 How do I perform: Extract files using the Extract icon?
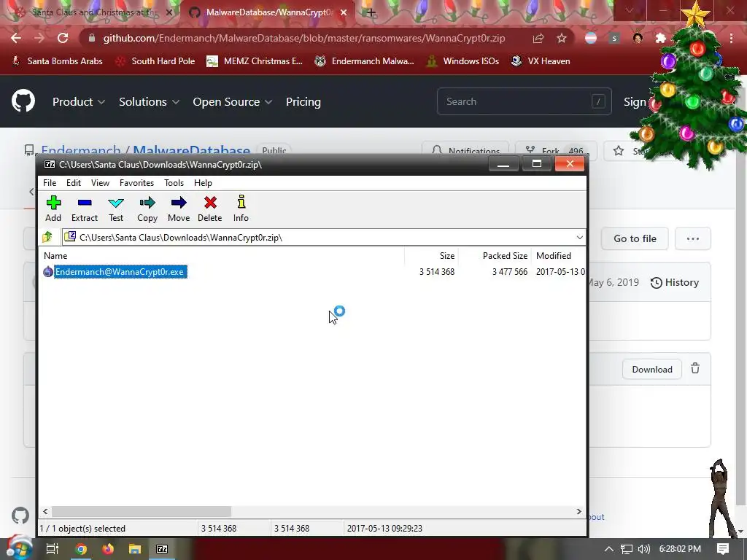pyautogui.click(x=85, y=209)
